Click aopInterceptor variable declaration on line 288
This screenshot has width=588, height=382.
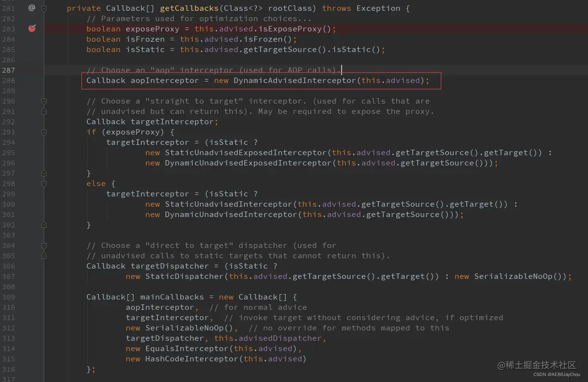pyautogui.click(x=164, y=81)
